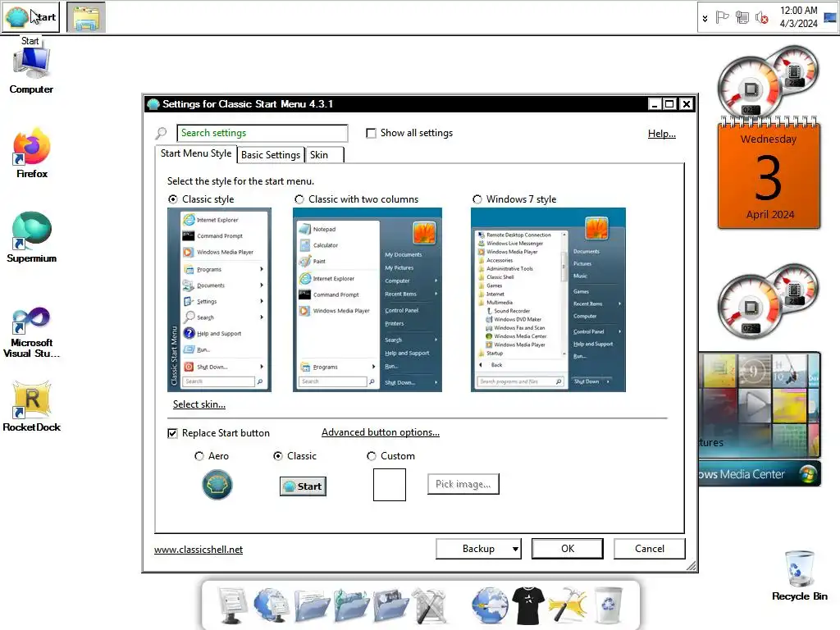Click the calendar gadget showing Wednesday 3
The height and width of the screenshot is (630, 840).
[769, 174]
